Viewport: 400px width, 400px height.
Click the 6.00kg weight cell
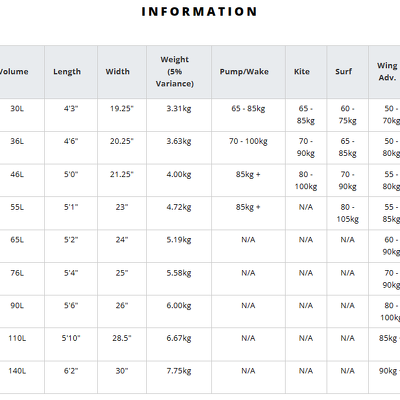pos(179,305)
